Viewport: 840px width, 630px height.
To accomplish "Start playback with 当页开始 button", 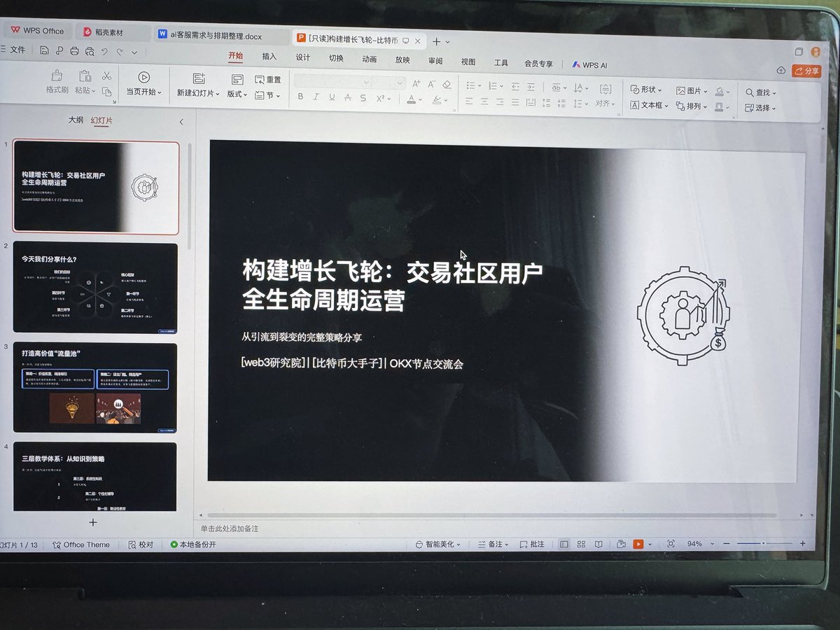I will (143, 82).
